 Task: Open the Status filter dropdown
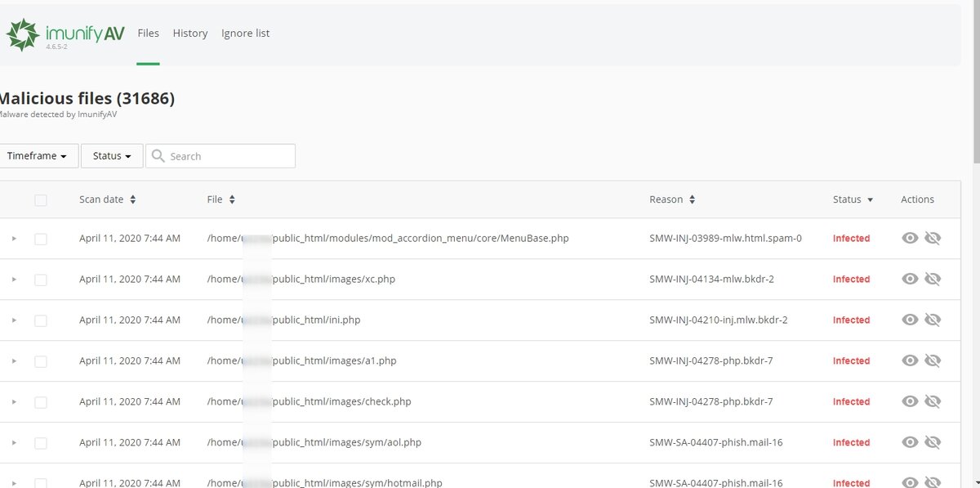click(x=111, y=155)
